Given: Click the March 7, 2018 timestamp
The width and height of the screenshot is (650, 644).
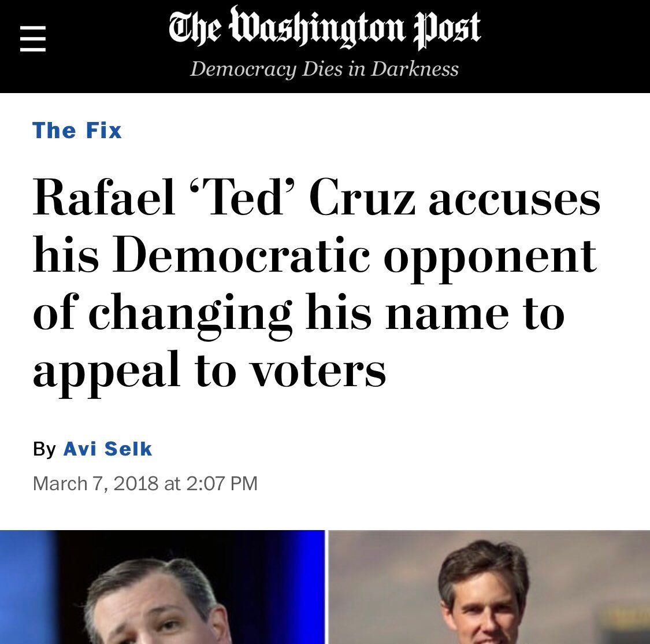Looking at the screenshot, I should tap(95, 483).
